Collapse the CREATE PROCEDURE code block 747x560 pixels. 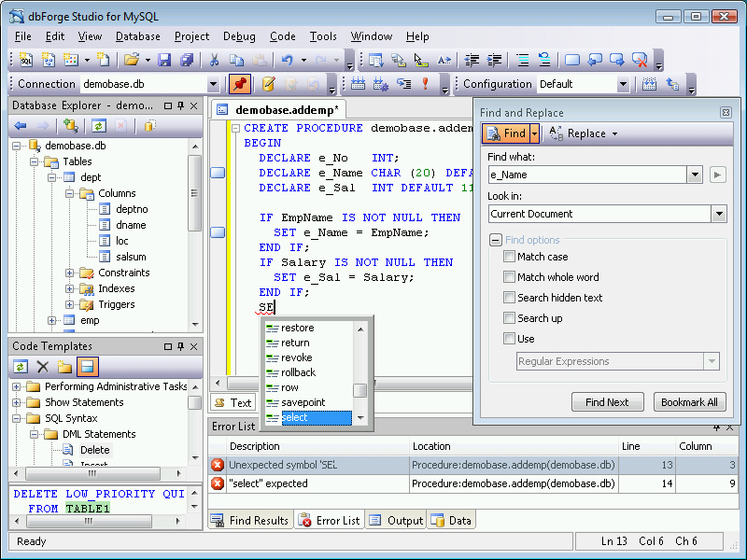coord(235,128)
